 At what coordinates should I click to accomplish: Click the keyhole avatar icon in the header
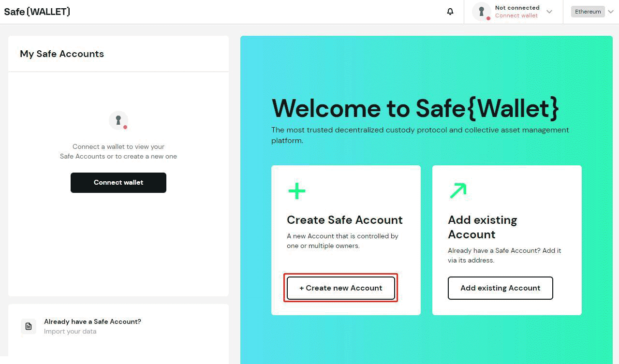coord(481,11)
